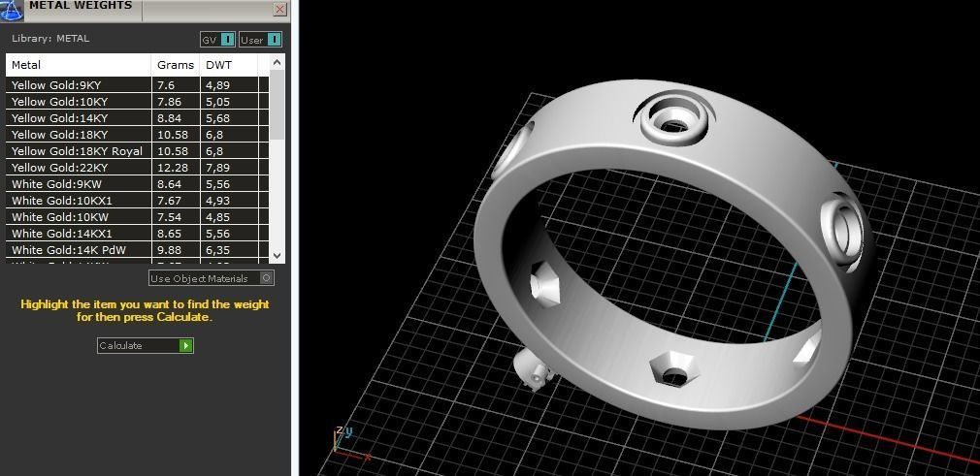Select the Yellow Gold:14KY row

138,118
